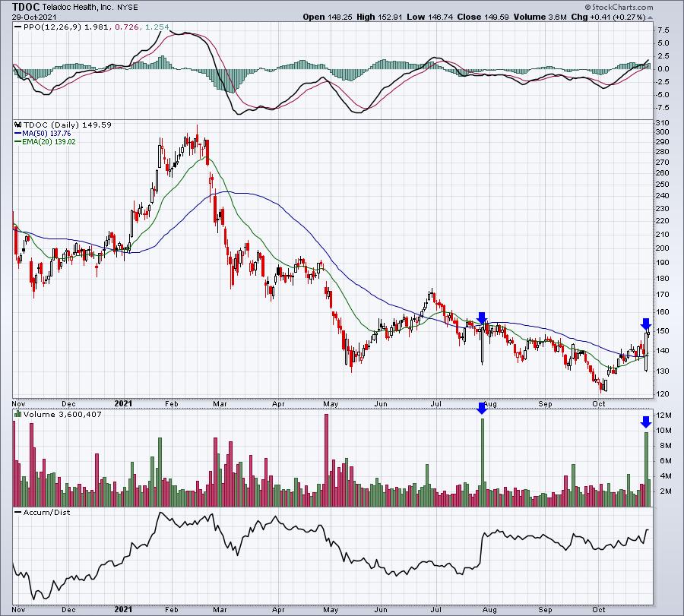Click the 300 price level on the right axis
Image resolution: width=684 pixels, height=616 pixels.
(662, 132)
